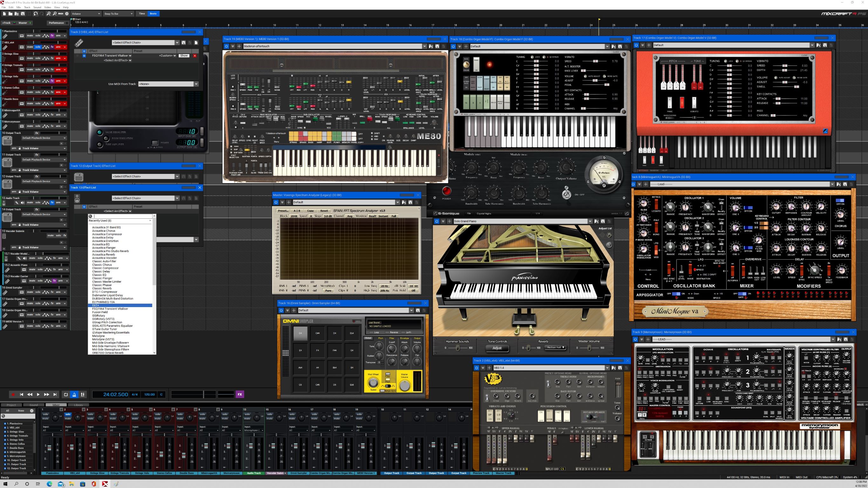Open fx on 10 Output Track
Screen dimensions: 868x488
click(x=37, y=133)
